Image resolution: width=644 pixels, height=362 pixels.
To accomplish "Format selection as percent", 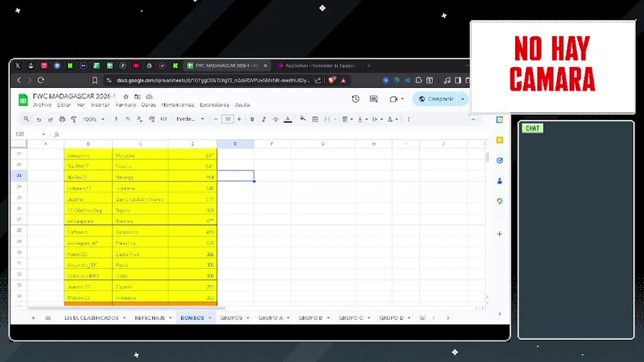I will point(128,119).
